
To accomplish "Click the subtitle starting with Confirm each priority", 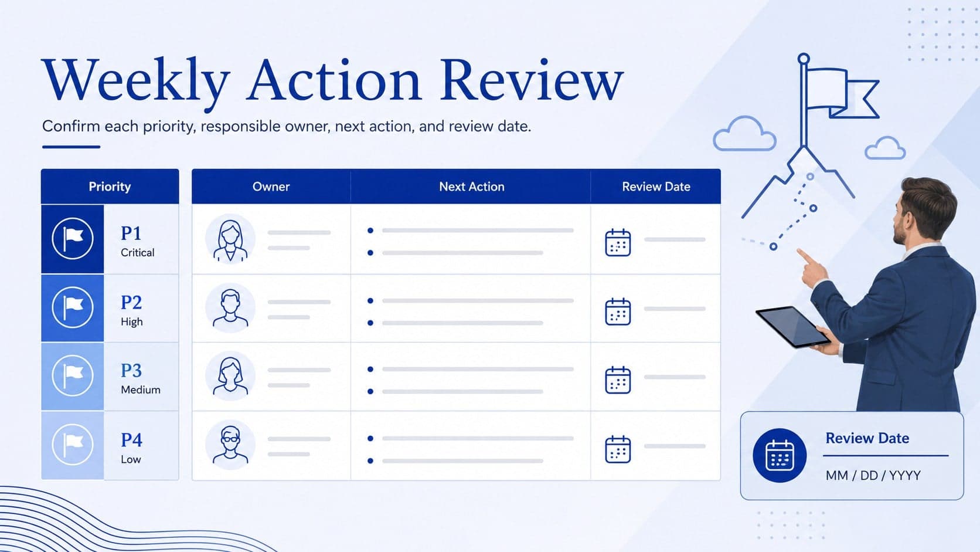I will 287,126.
